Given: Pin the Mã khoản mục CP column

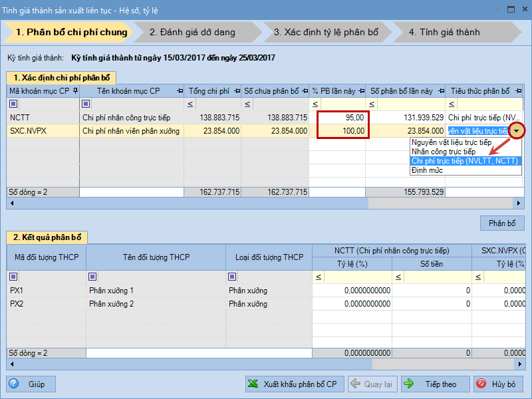Looking at the screenshot, I should [x=74, y=90].
